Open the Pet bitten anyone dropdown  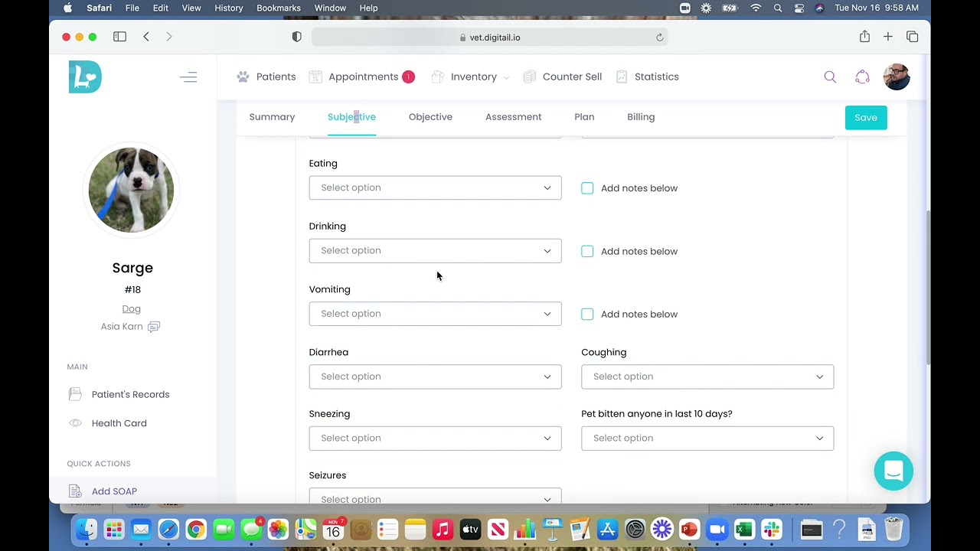707,438
